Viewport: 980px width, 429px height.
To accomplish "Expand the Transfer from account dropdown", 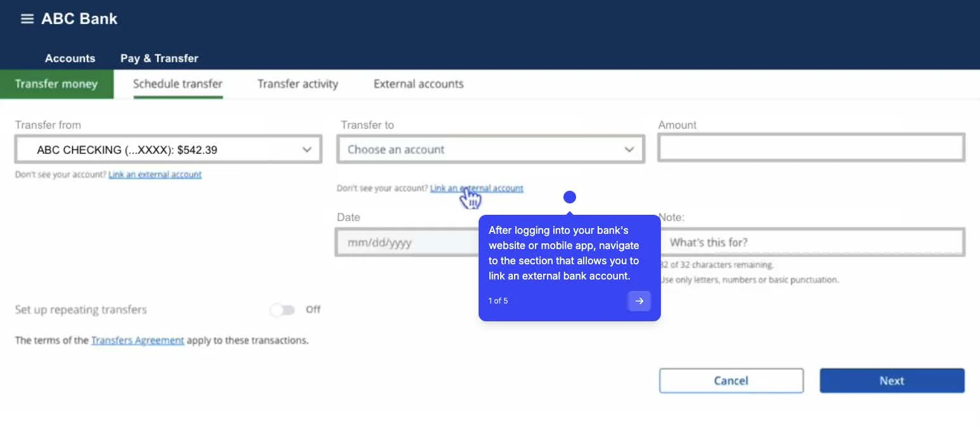I will [x=168, y=150].
